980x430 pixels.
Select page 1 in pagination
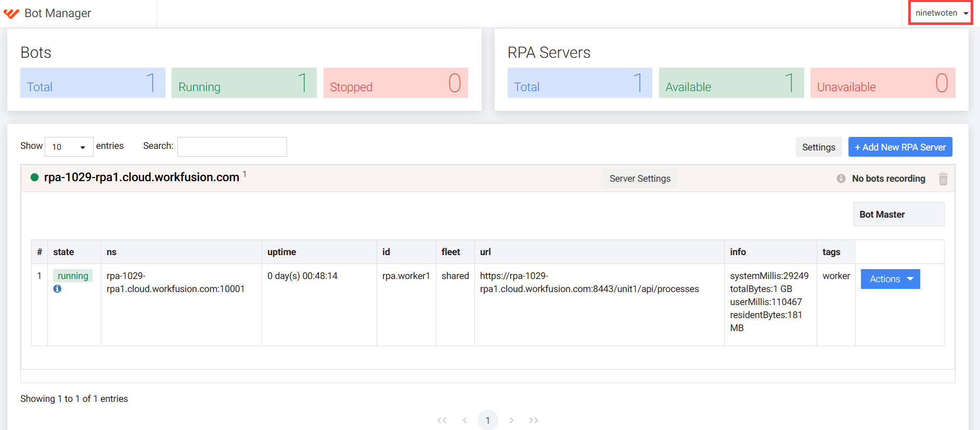click(x=488, y=420)
